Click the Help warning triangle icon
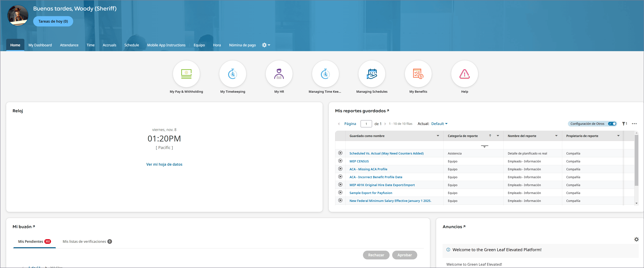This screenshot has height=268, width=644. pos(464,74)
